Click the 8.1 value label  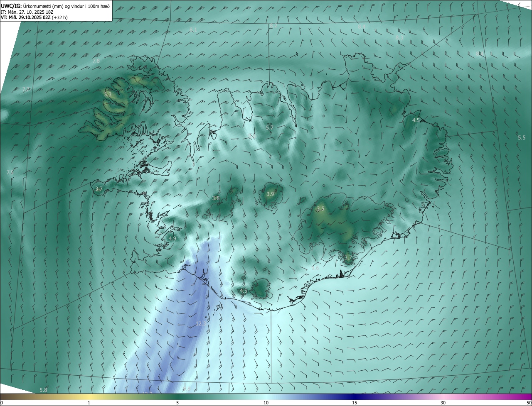(x=193, y=29)
